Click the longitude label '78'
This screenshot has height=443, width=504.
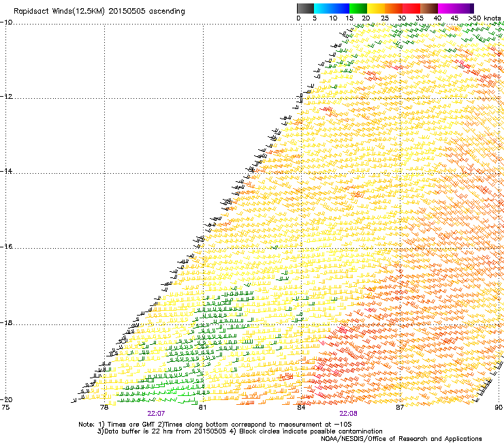tap(104, 408)
